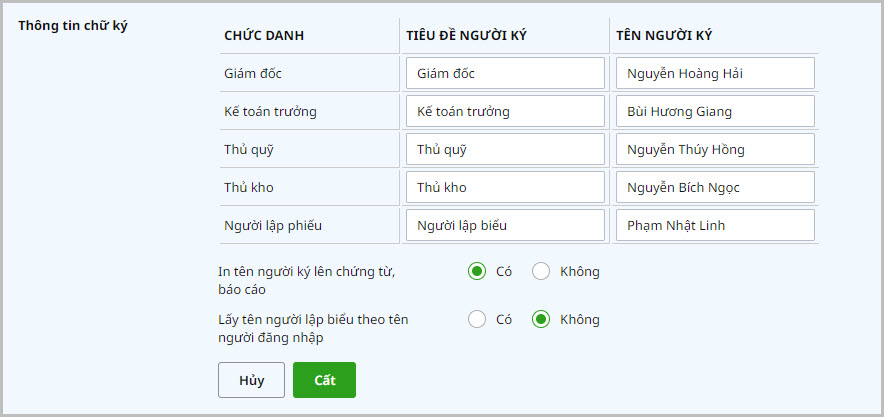Click the Thủ kho signer title field
Viewport: 884px width, 417px height.
pyautogui.click(x=505, y=187)
